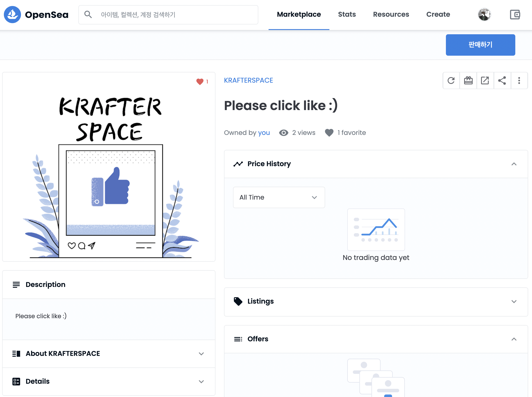Click the share icon
Screen dimensions: 532x397
502,81
